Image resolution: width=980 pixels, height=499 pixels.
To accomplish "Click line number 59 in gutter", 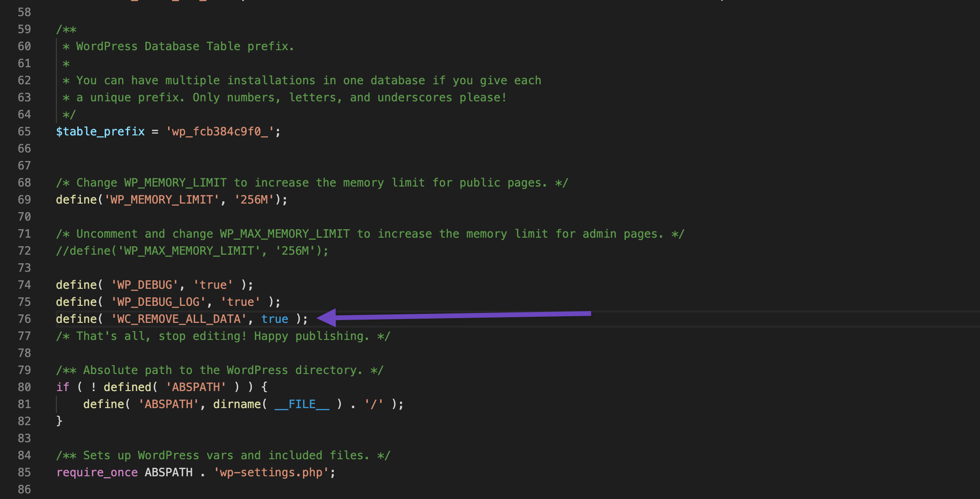I will (24, 29).
